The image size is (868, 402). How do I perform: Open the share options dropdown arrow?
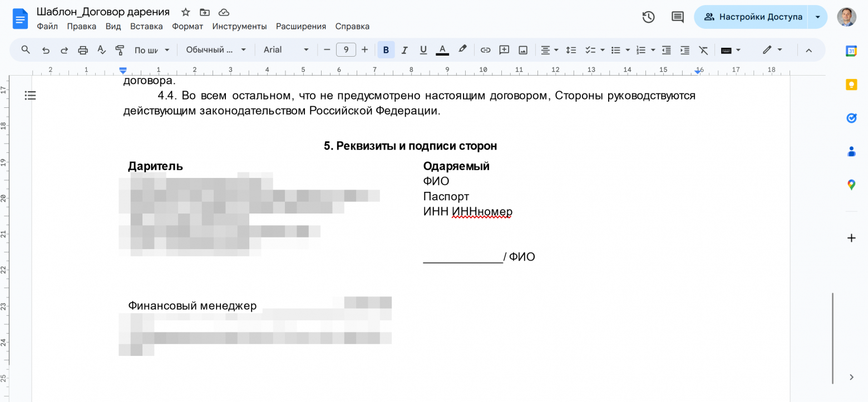[x=817, y=17]
